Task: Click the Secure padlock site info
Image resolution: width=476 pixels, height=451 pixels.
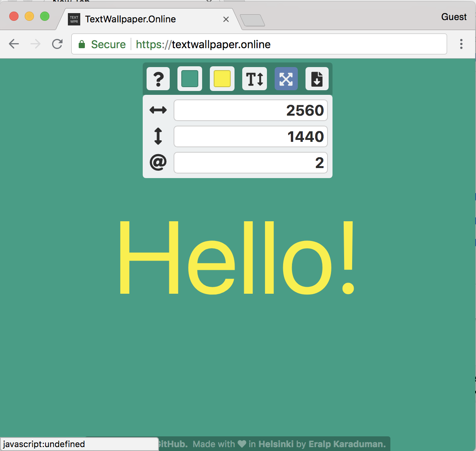Action: click(102, 44)
